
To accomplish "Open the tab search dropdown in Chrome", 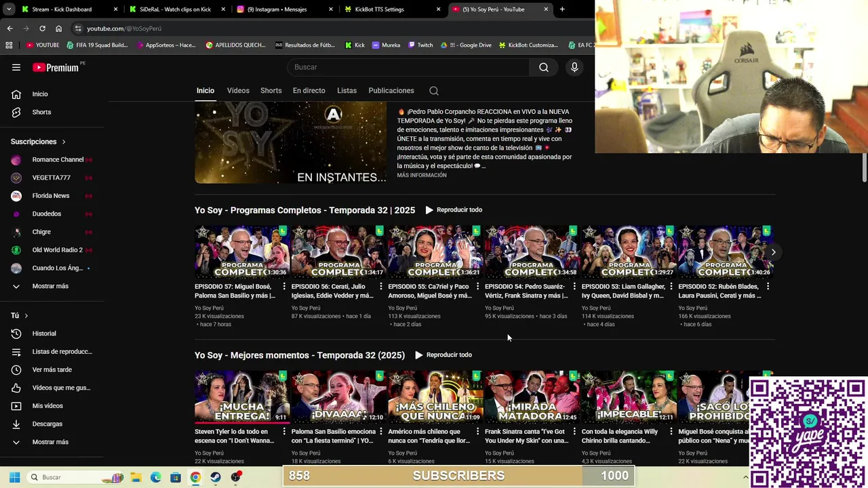I will point(9,9).
